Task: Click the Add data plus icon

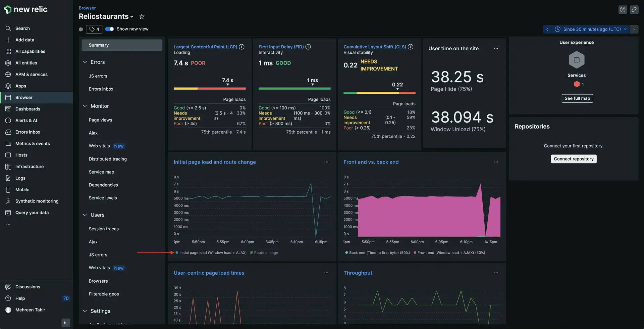Action: tap(8, 40)
